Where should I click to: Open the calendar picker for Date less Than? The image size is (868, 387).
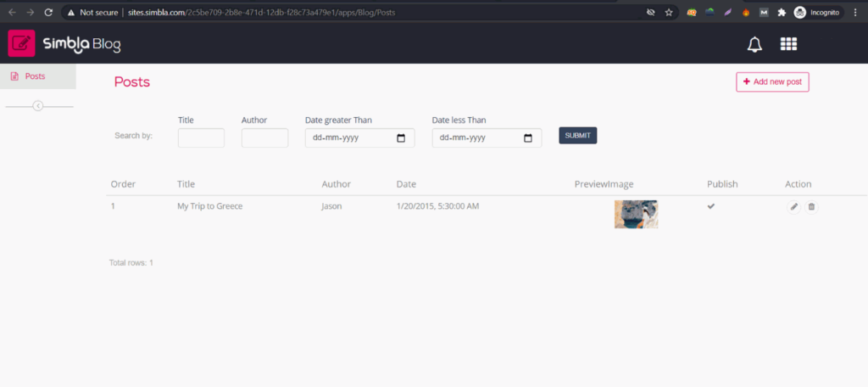click(528, 138)
